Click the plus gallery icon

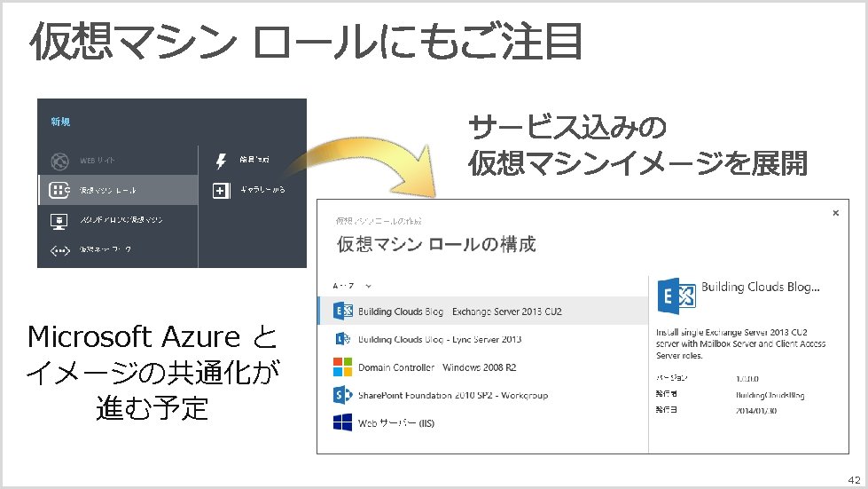pyautogui.click(x=221, y=191)
